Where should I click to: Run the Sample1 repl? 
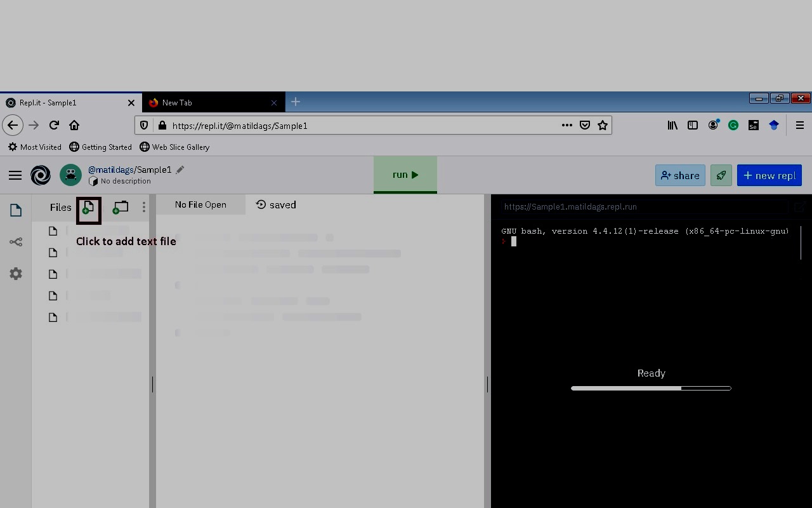[405, 175]
